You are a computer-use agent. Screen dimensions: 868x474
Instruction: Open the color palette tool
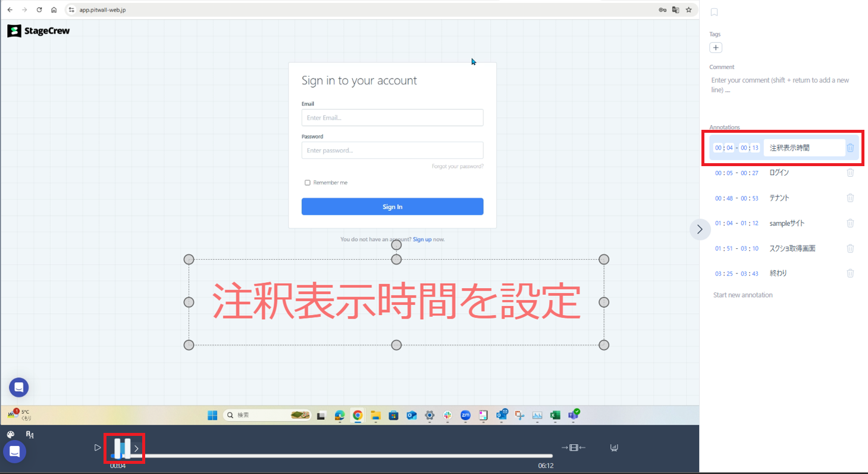11,435
